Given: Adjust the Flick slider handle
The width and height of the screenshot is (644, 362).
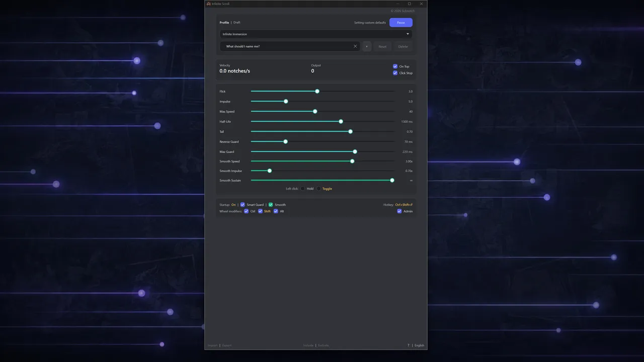Looking at the screenshot, I should coord(317,92).
